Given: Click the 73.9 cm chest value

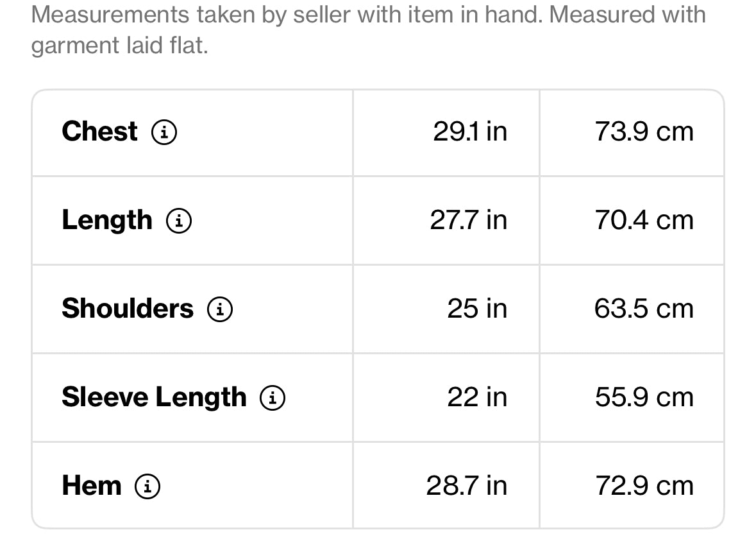Looking at the screenshot, I should [x=644, y=132].
